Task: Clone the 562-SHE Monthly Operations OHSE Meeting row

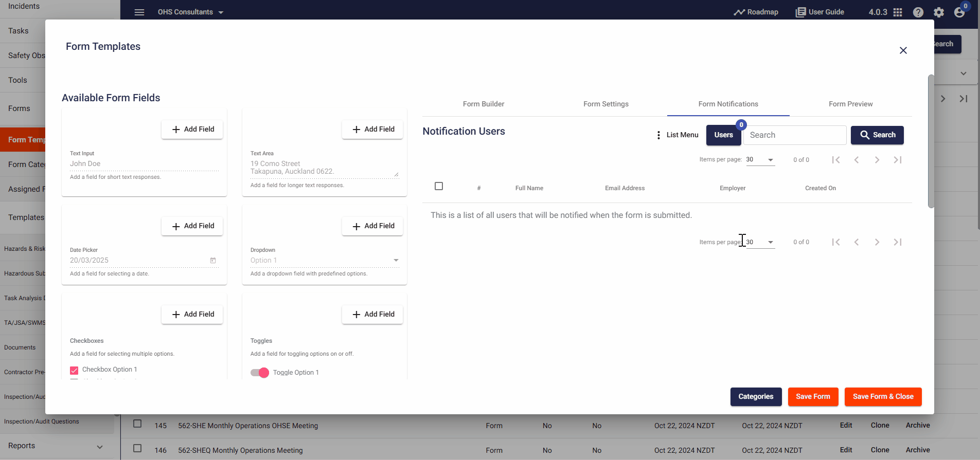Action: (880, 426)
